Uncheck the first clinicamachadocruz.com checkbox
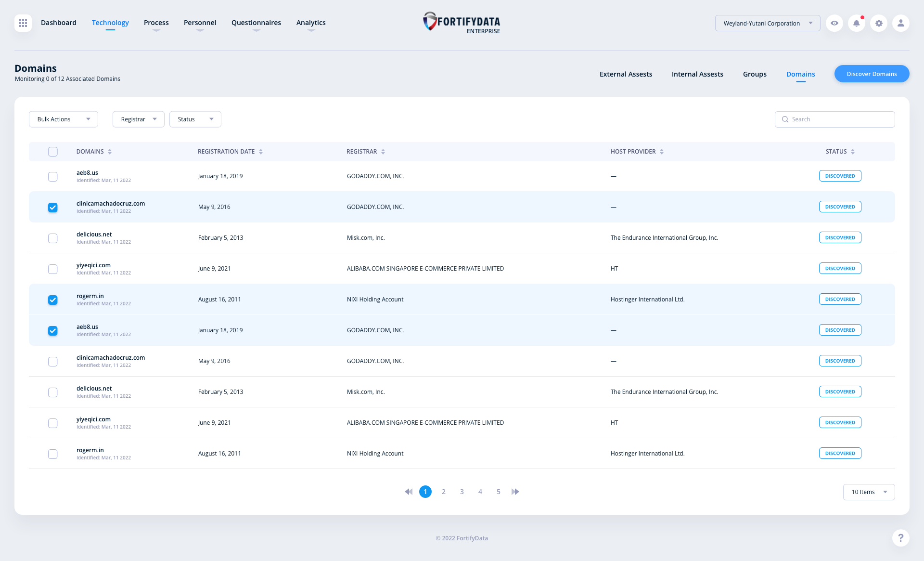This screenshot has height=561, width=924. pyautogui.click(x=53, y=208)
